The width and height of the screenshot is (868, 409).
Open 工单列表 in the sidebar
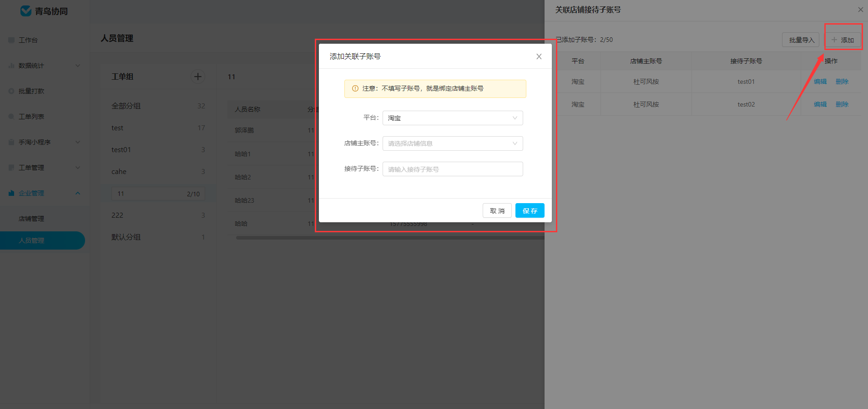click(31, 117)
